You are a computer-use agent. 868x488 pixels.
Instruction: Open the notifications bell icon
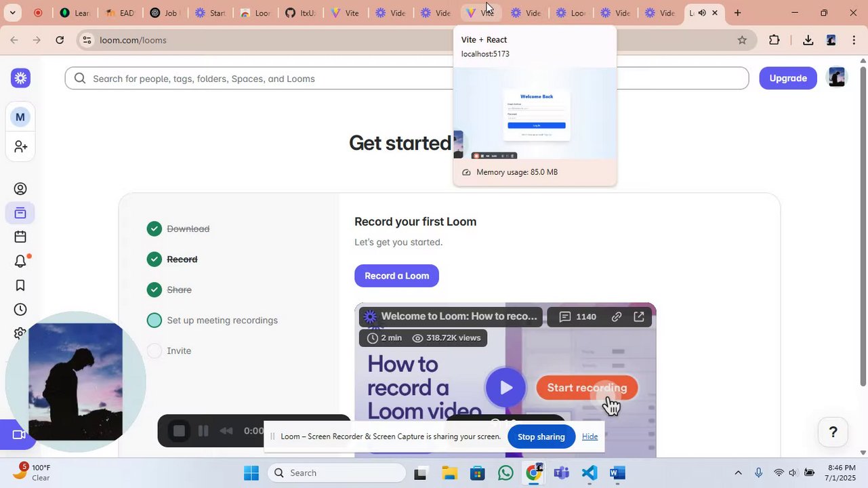pos(20,261)
